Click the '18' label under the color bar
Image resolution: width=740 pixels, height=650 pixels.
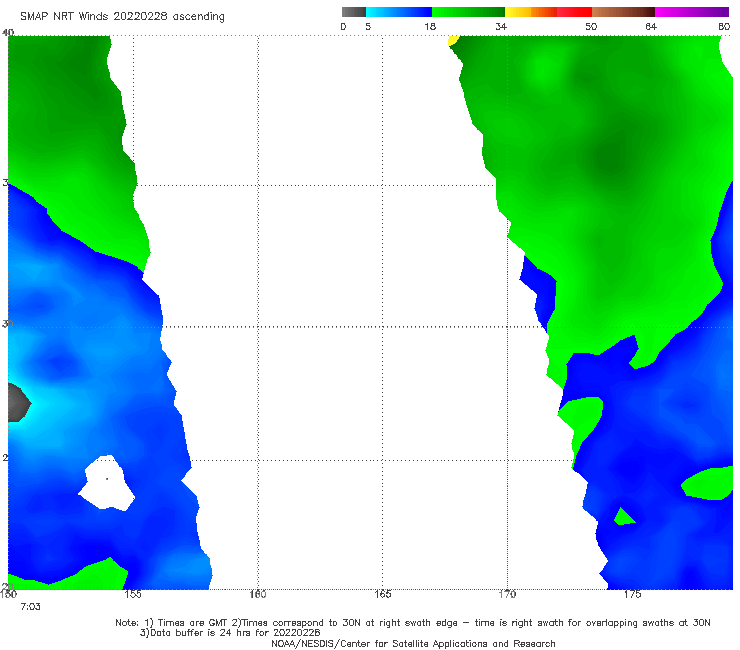coord(430,27)
